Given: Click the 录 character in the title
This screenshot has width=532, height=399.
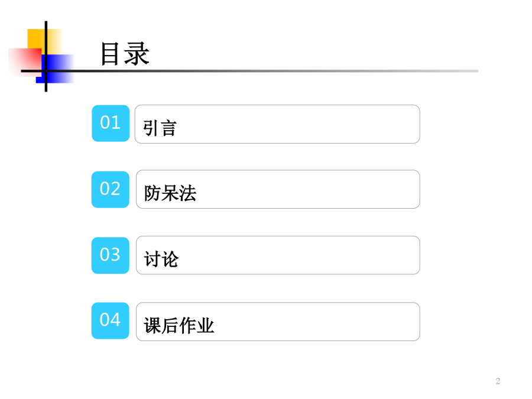Looking at the screenshot, I should coord(137,54).
